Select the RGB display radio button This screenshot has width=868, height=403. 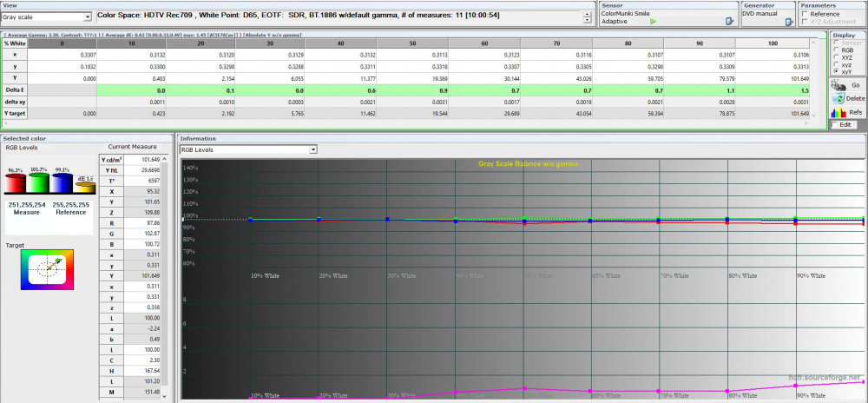(x=835, y=51)
